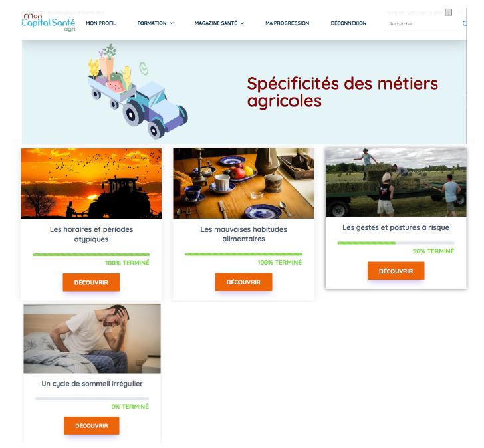
Task: Click the search magnifier icon
Action: [465, 23]
